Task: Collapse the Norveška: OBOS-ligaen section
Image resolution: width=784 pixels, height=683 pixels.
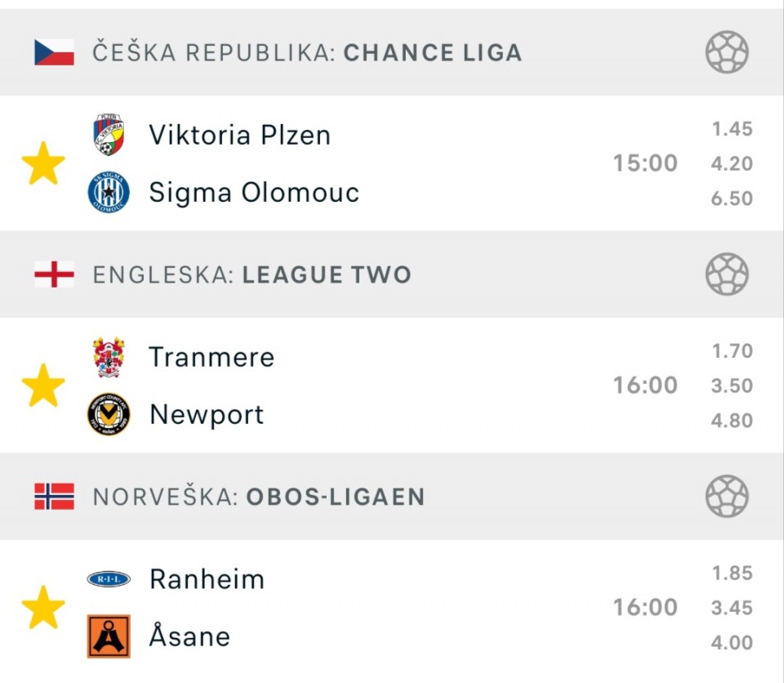Action: pos(392,497)
